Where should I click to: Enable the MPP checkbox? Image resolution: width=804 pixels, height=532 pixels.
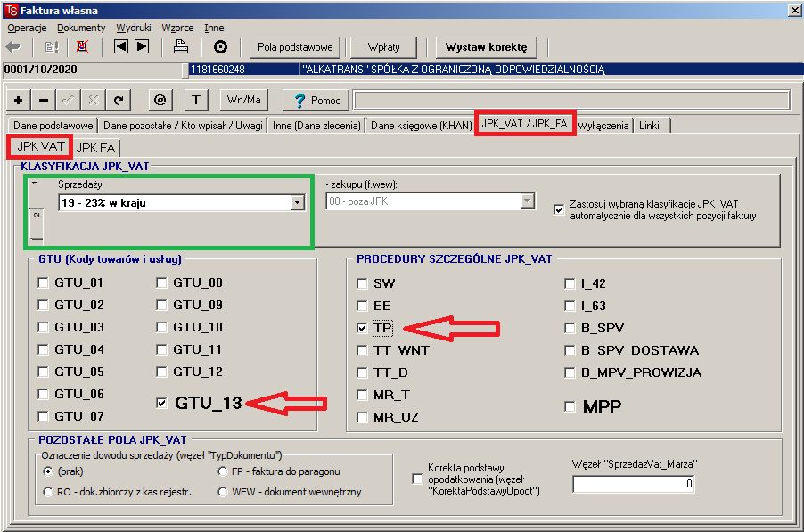tap(570, 407)
